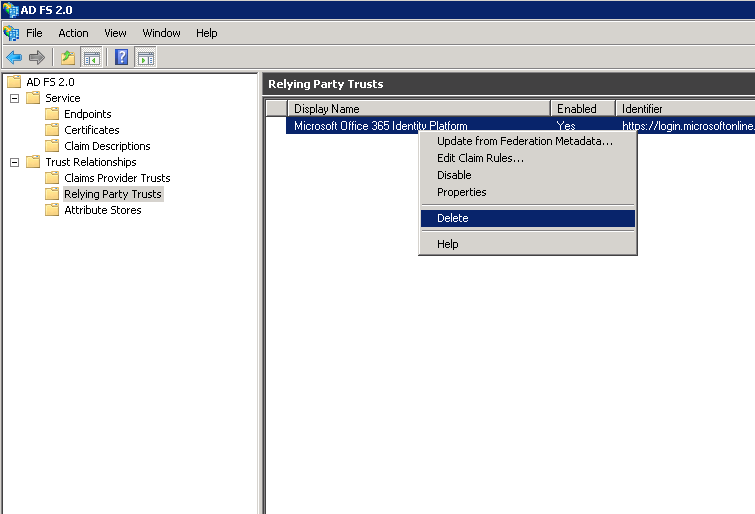Click the 'Yes' value in Enabled column
The width and height of the screenshot is (755, 514).
[566, 125]
